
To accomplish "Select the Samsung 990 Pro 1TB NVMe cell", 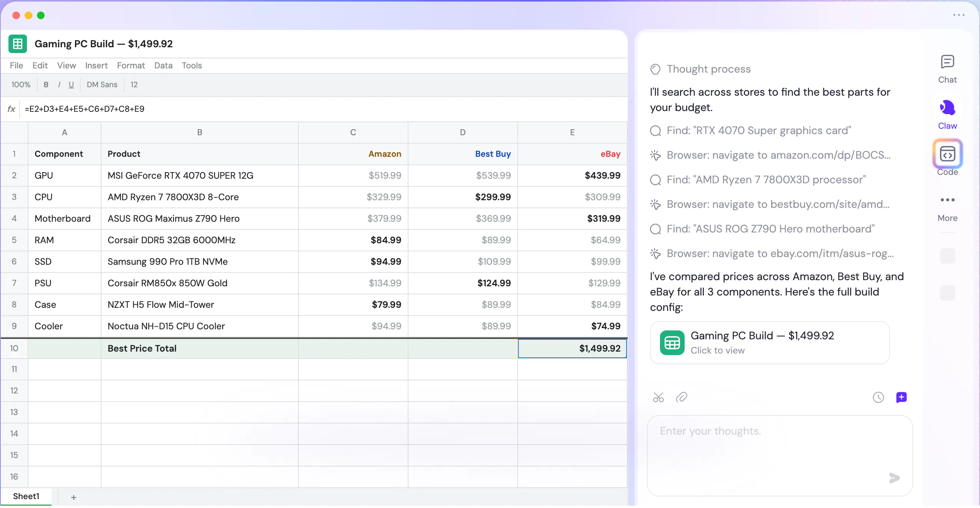I will tap(200, 262).
